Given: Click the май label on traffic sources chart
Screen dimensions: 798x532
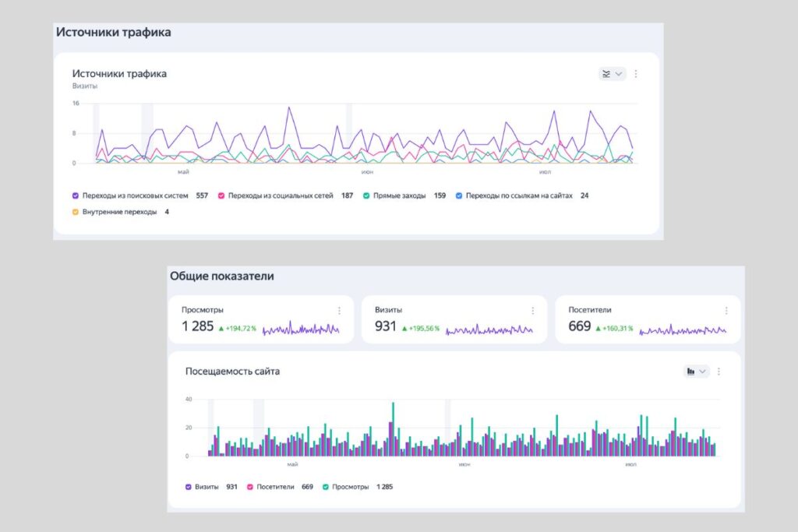Looking at the screenshot, I should 183,172.
